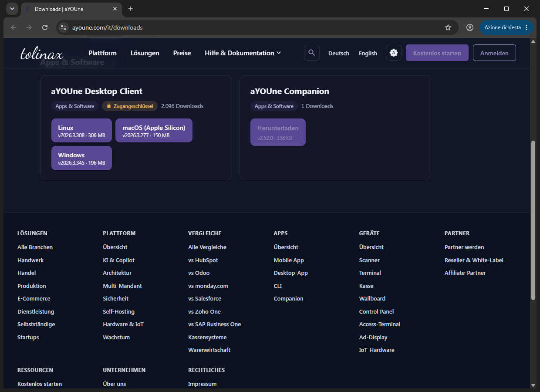
Task: Go back with the browser arrow
Action: tap(13, 27)
